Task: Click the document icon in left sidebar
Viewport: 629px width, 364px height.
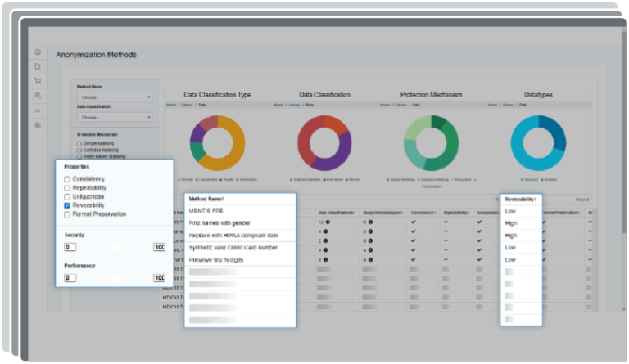Action: point(38,66)
